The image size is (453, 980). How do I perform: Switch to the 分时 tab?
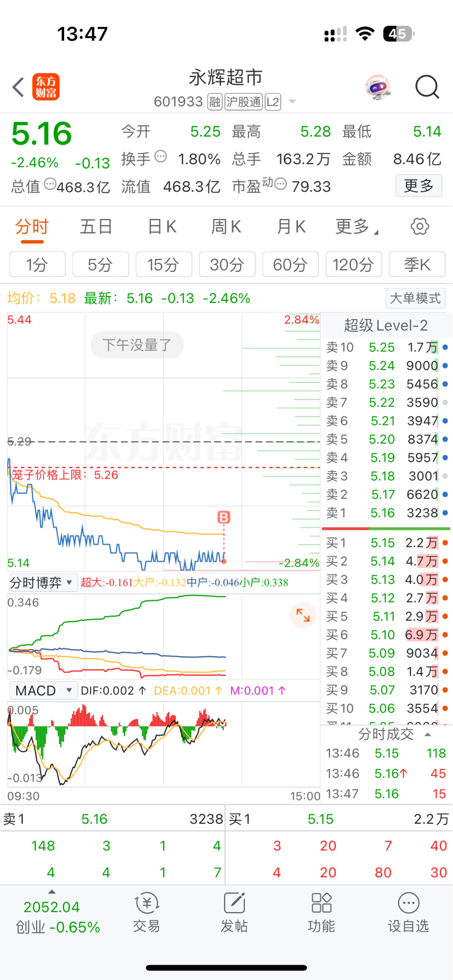pos(32,227)
